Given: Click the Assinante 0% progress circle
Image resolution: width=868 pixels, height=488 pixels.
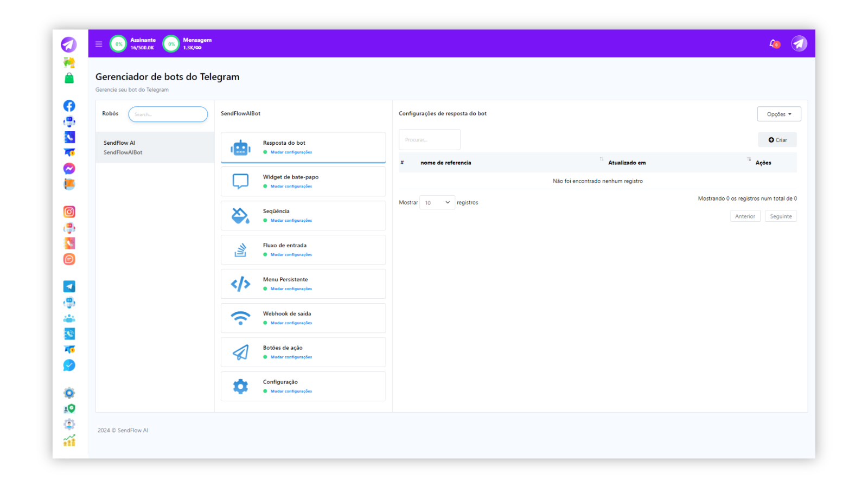Looking at the screenshot, I should 118,44.
